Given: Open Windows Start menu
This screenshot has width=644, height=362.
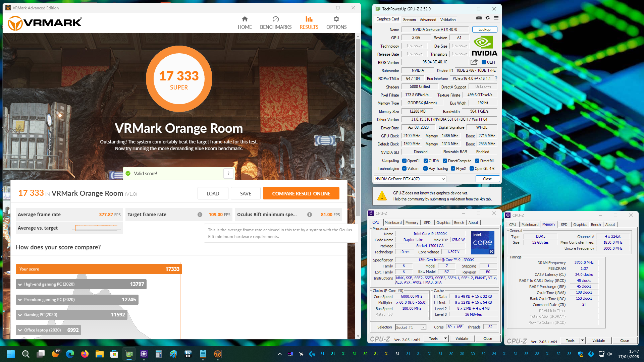Looking at the screenshot, I should (11, 354).
